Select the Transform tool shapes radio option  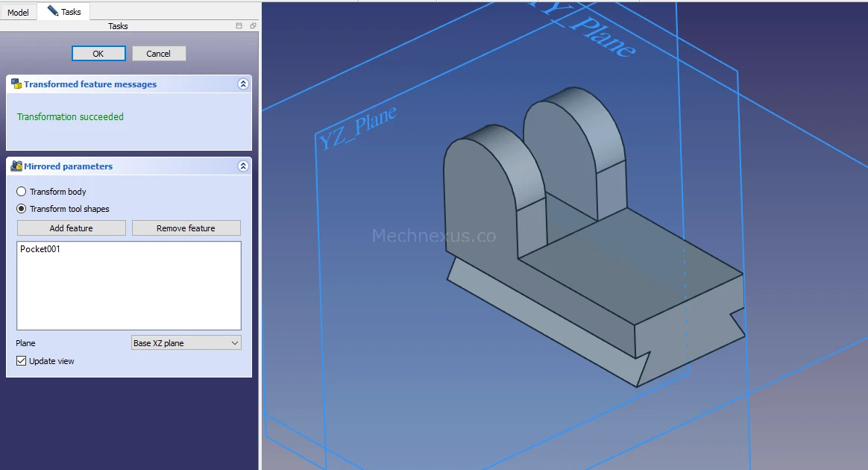pyautogui.click(x=22, y=209)
